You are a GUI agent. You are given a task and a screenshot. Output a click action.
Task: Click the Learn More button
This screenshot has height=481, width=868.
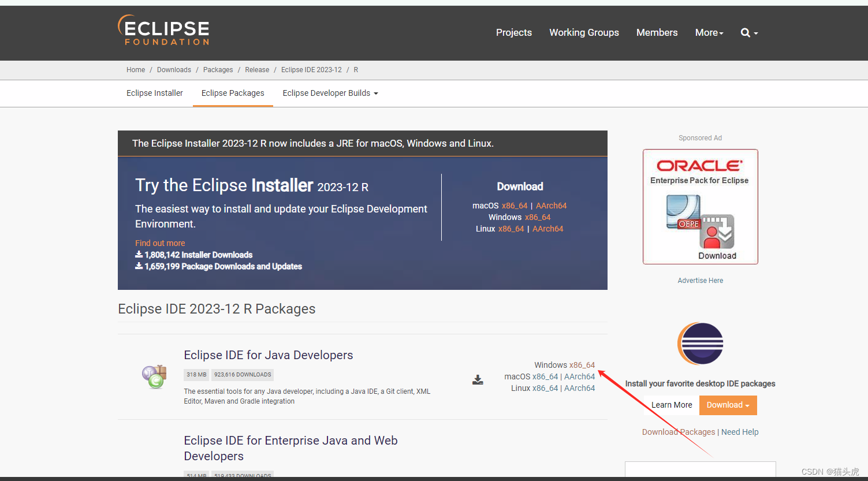[x=671, y=405]
